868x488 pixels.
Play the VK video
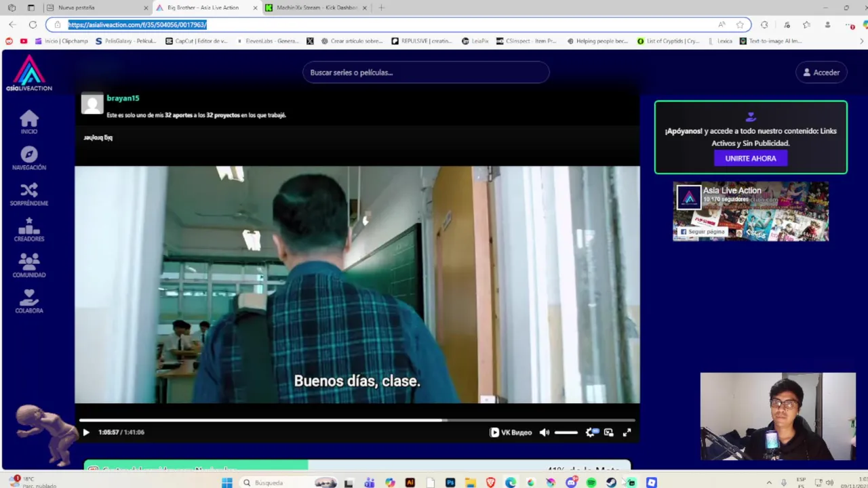coord(86,432)
